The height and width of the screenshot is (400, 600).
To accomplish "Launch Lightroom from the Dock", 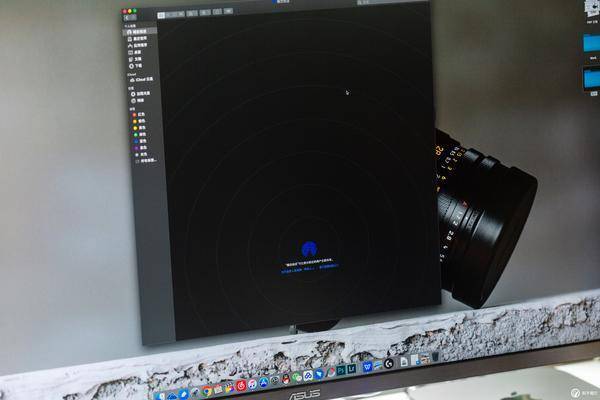I will pos(352,369).
